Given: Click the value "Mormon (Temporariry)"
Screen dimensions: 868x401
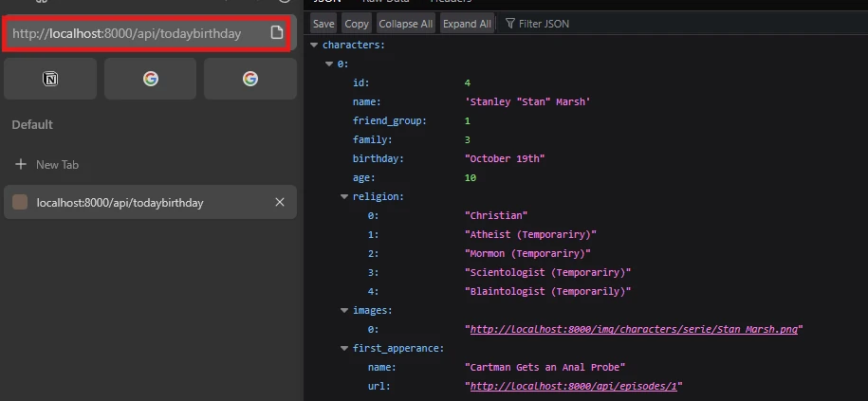Looking at the screenshot, I should click(x=527, y=254).
